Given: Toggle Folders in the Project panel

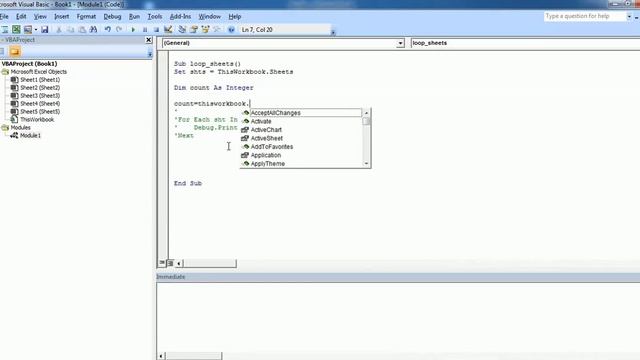Looking at the screenshot, I should click(15, 51).
